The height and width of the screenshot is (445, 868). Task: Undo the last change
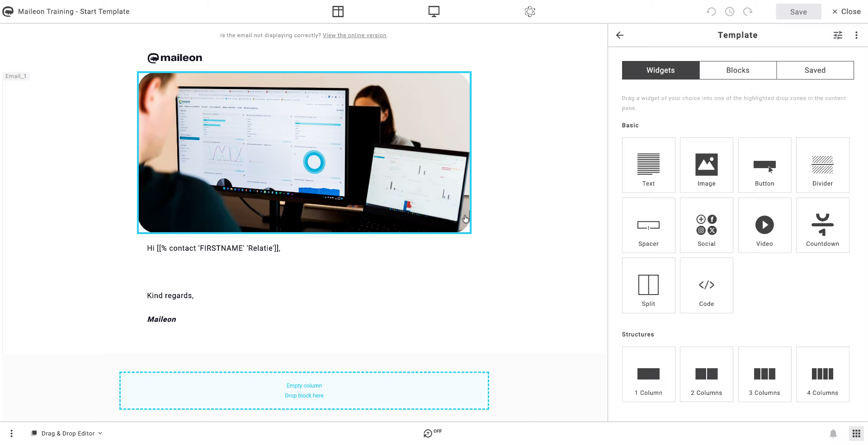(x=711, y=12)
